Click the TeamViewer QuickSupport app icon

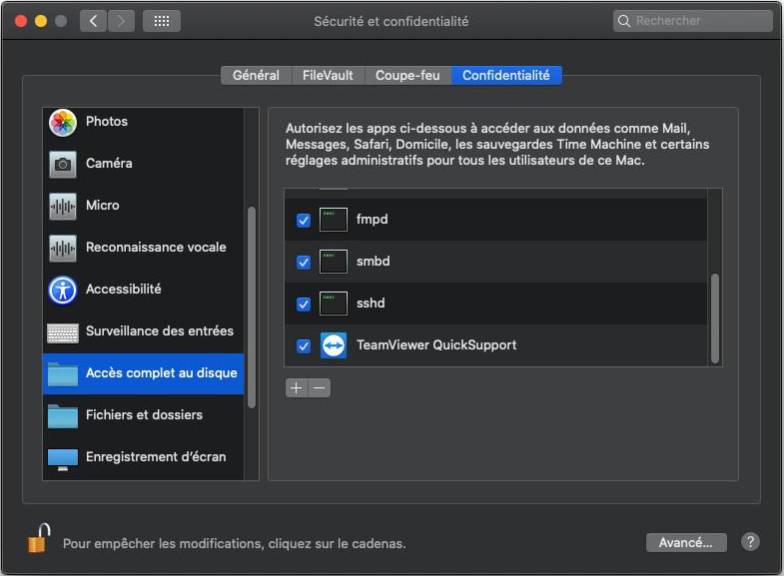[x=333, y=345]
